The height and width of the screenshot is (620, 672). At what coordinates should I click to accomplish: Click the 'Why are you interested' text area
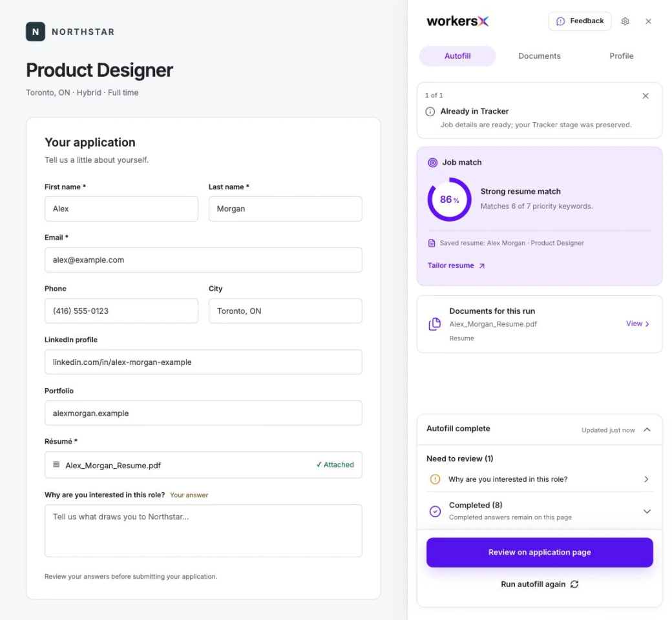(203, 531)
